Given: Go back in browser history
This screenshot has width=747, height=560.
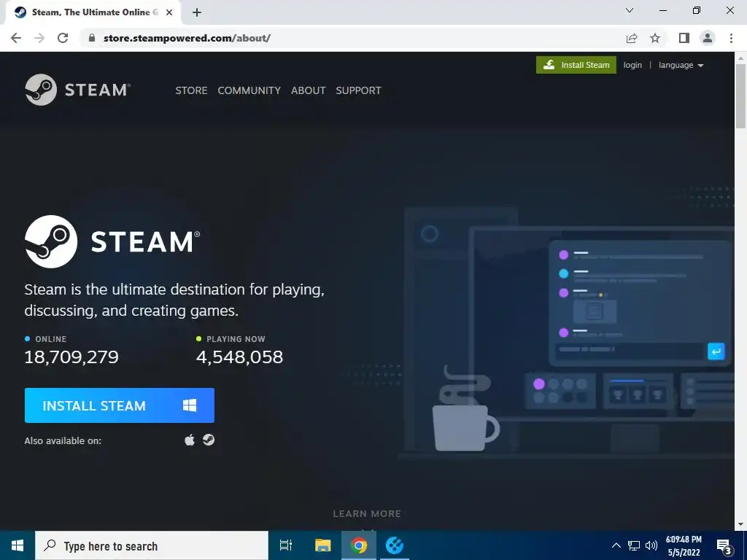Looking at the screenshot, I should [x=16, y=38].
